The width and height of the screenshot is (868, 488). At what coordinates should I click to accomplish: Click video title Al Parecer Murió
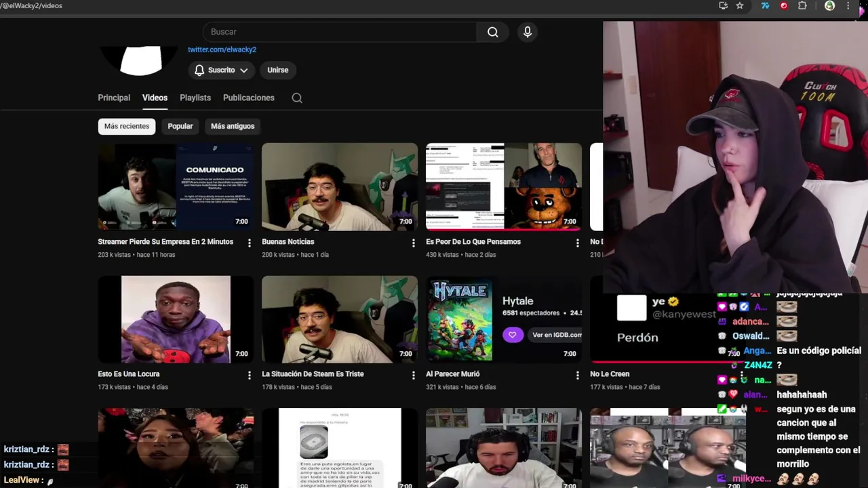[452, 374]
